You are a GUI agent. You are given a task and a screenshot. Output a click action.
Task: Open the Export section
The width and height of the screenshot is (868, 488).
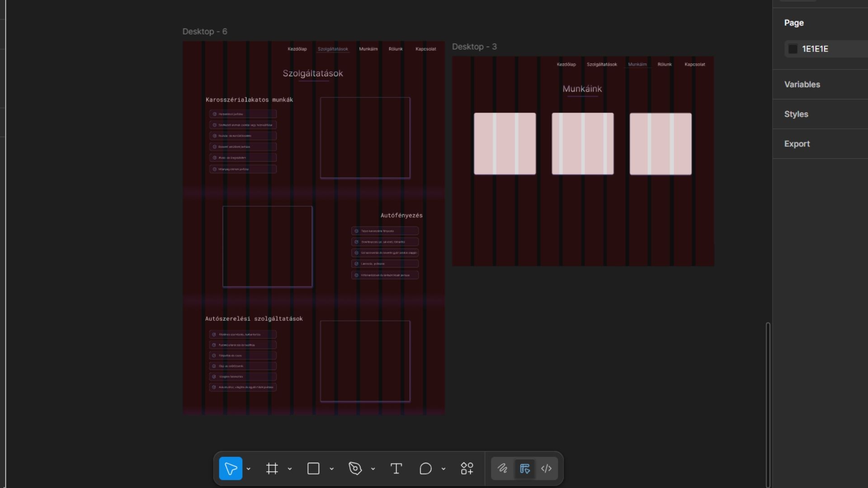[x=797, y=144]
